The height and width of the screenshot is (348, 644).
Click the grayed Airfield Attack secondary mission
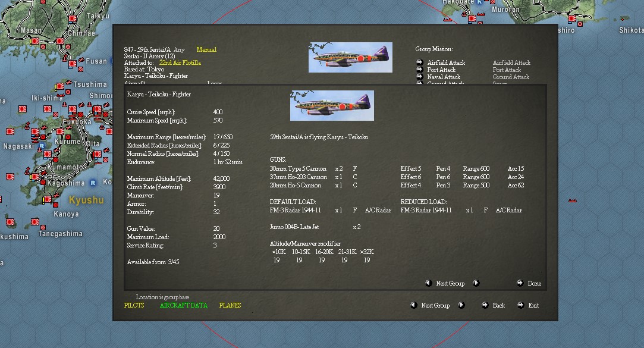tap(511, 63)
